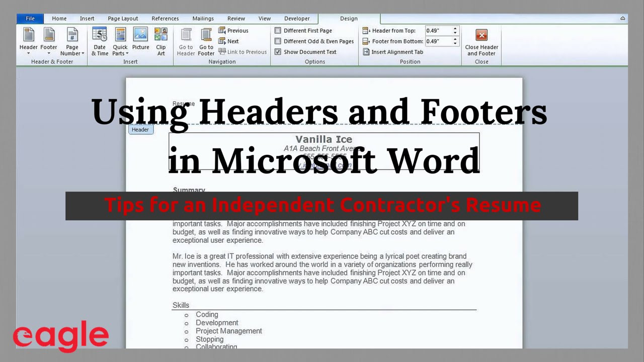Jump to the footer using Go to Footer
This screenshot has width=644, height=362.
206,42
